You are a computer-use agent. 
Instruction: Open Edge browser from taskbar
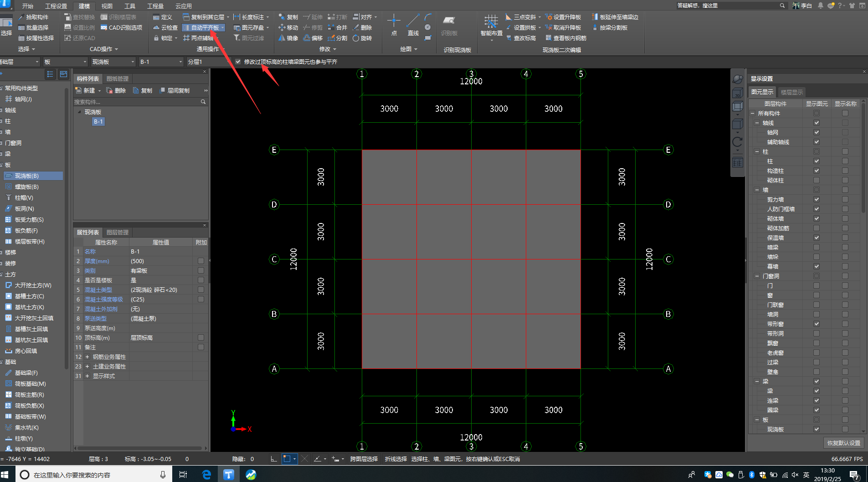(x=207, y=474)
